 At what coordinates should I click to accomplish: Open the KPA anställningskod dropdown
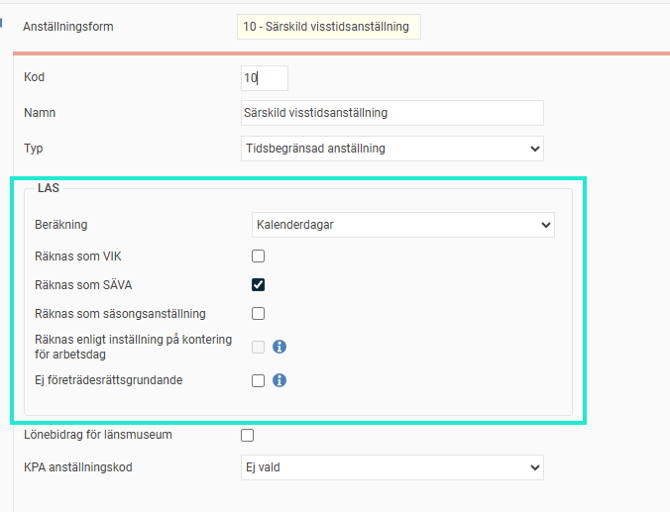390,467
